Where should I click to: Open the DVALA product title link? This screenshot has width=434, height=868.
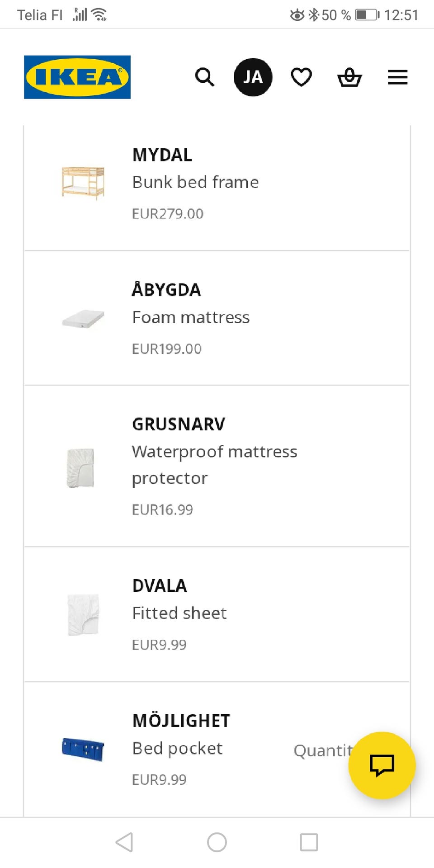159,586
